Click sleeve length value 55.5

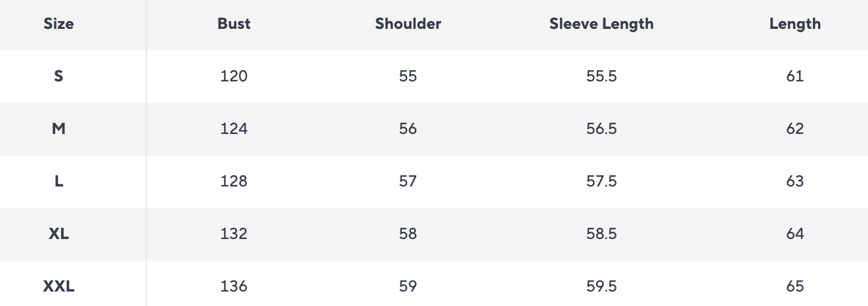coord(601,76)
